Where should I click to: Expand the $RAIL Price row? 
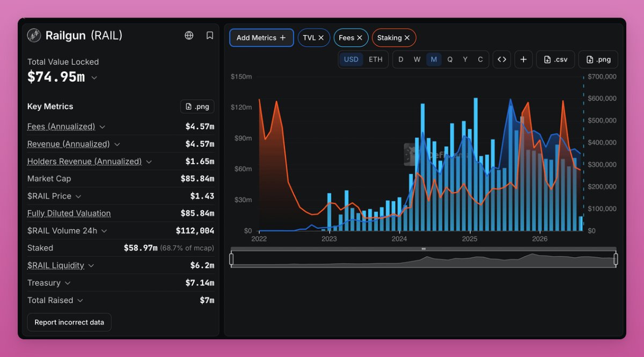coord(78,196)
